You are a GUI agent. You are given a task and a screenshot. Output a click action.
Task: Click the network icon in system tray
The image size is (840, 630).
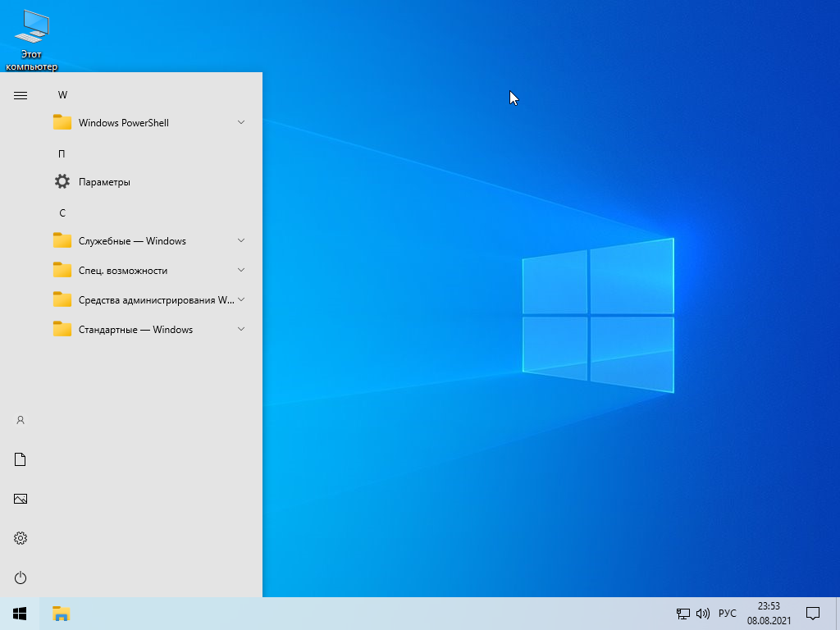(682, 614)
